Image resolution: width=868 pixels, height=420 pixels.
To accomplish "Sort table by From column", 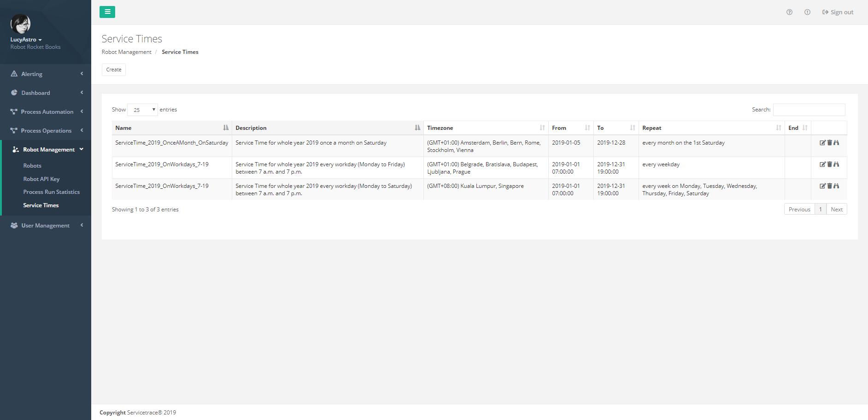I will pyautogui.click(x=571, y=128).
